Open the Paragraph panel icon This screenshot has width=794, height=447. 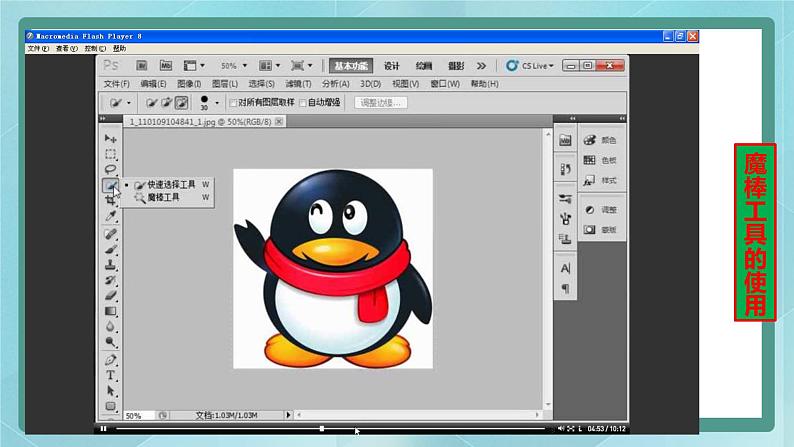coord(565,288)
